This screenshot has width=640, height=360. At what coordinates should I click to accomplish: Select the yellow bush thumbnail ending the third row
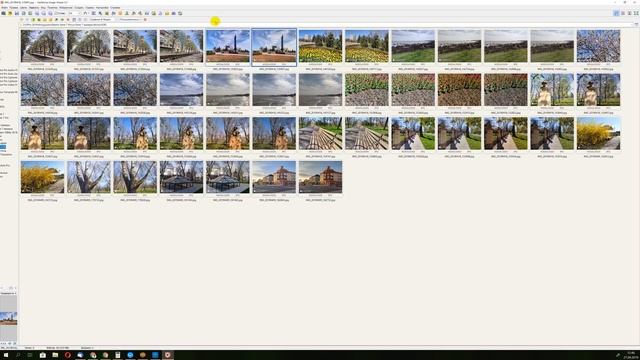pyautogui.click(x=598, y=133)
